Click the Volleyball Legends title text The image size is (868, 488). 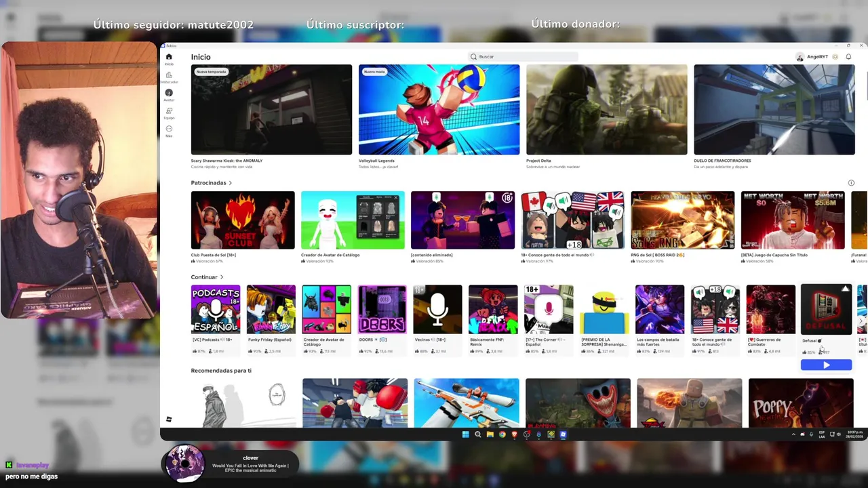376,161
